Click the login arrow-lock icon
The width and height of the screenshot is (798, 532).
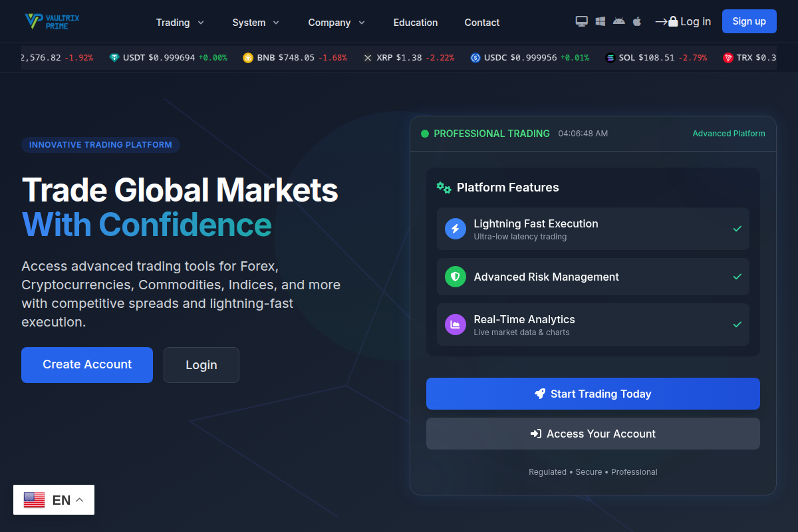[666, 21]
